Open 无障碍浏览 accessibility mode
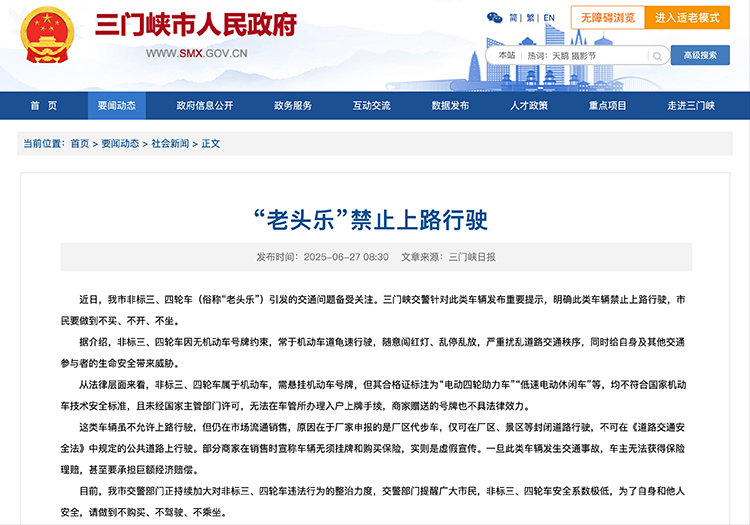 608,18
